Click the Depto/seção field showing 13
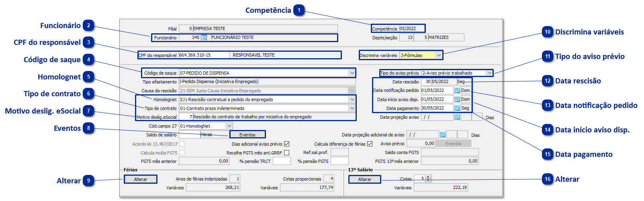Screen dimensions: 644x201 pyautogui.click(x=407, y=37)
